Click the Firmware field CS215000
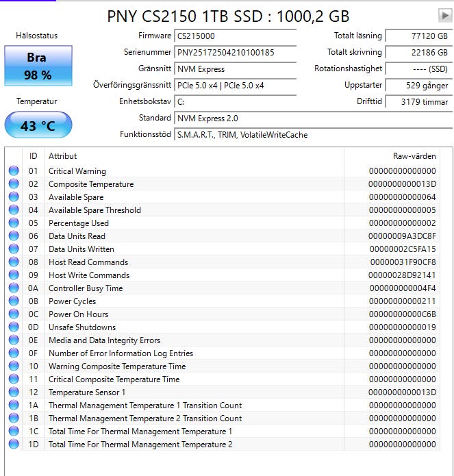This screenshot has width=454, height=476. click(235, 36)
